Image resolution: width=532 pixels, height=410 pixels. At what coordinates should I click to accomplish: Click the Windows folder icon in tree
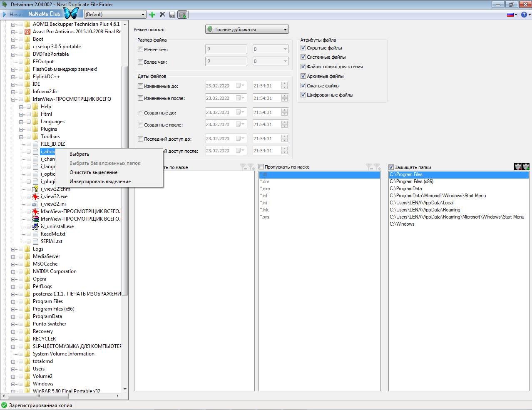coord(27,384)
